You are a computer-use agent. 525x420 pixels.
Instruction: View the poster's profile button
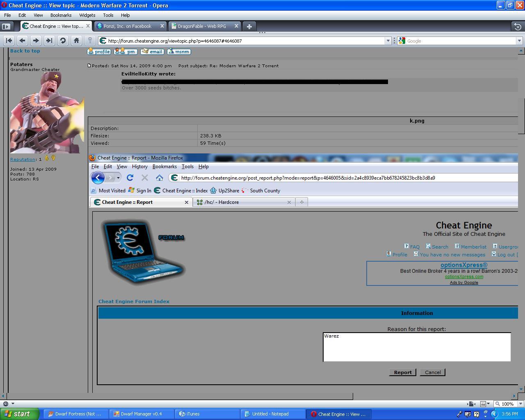point(99,52)
